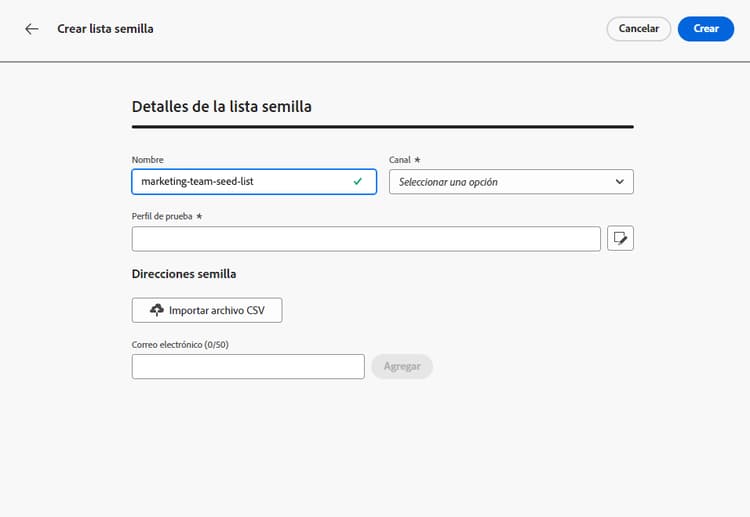The height and width of the screenshot is (517, 750).
Task: Click the Importar archivo CSV button
Action: [207, 311]
